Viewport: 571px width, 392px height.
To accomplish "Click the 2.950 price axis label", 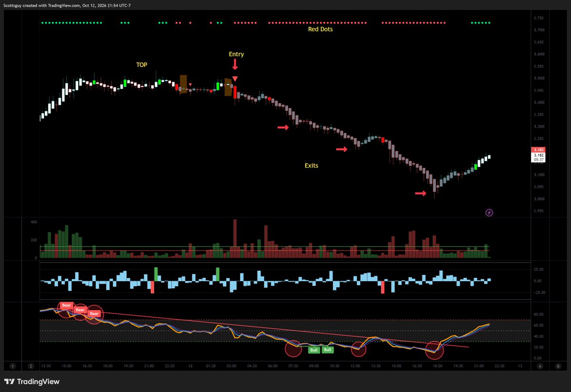I will point(539,211).
